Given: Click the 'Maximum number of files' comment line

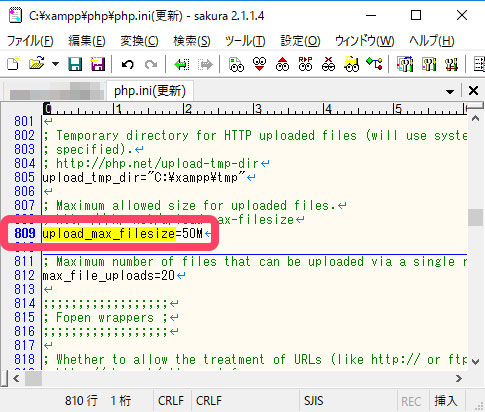Looking at the screenshot, I should point(255,262).
